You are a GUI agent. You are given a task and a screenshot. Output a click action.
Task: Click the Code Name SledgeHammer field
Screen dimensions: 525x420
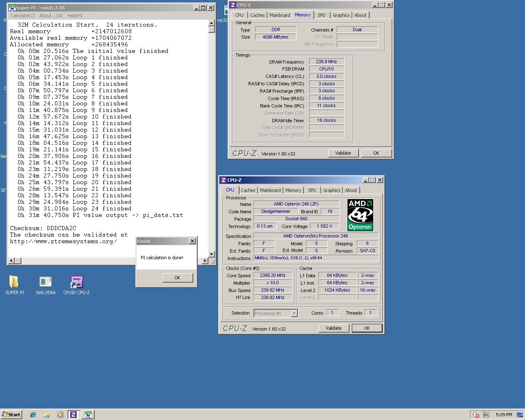coord(276,211)
